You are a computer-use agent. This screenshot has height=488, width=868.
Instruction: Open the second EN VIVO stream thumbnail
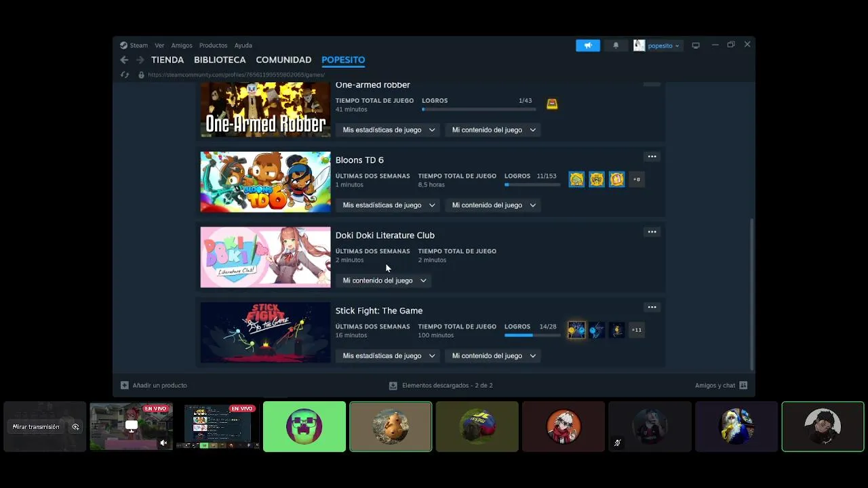tap(218, 426)
